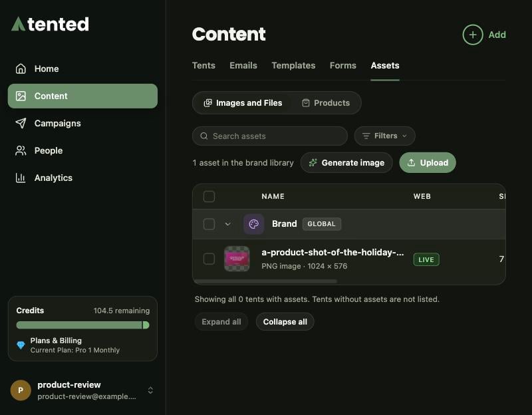
Task: Click the NAME column header
Action: pos(273,196)
